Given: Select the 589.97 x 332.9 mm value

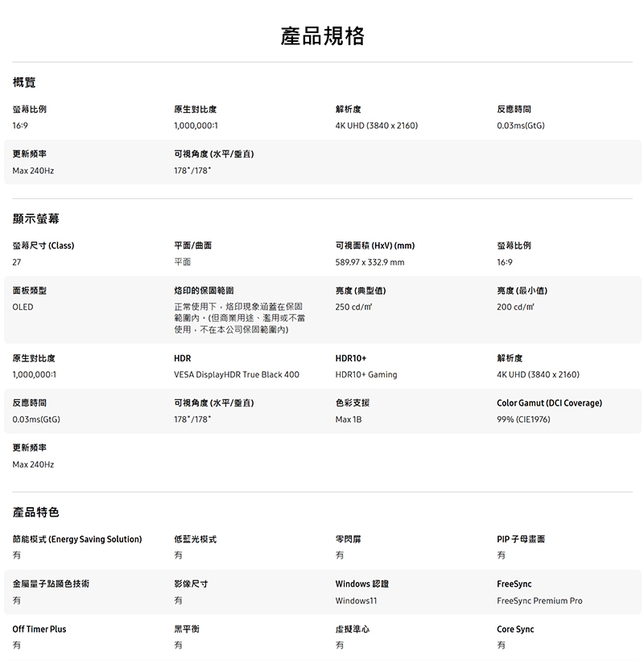Looking at the screenshot, I should (x=369, y=262).
